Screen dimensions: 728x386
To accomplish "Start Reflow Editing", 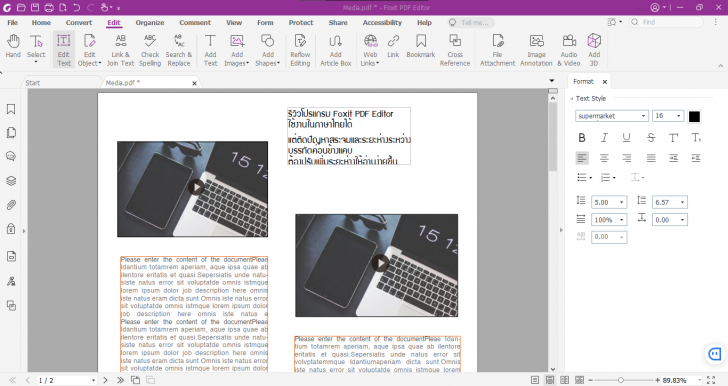I will [300, 49].
